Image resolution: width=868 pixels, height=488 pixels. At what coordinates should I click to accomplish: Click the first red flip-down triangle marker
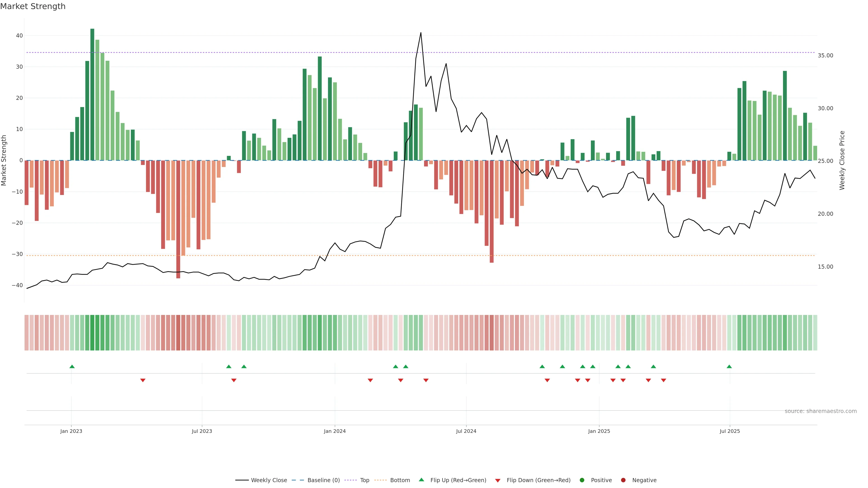(143, 380)
